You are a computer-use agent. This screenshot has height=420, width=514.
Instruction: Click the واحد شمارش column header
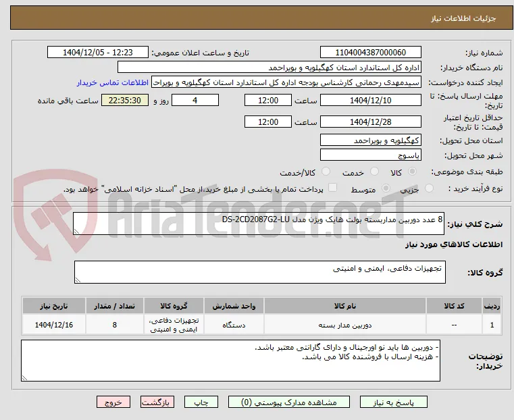pos(234,306)
